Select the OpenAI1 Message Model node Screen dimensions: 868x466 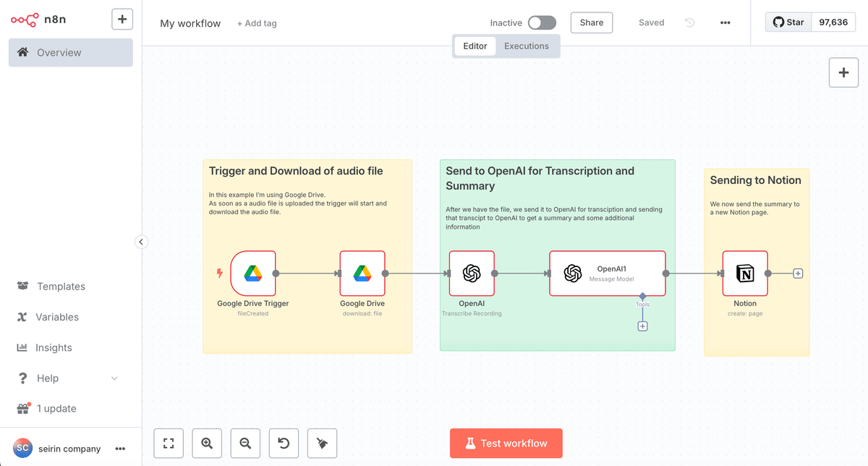pyautogui.click(x=608, y=274)
